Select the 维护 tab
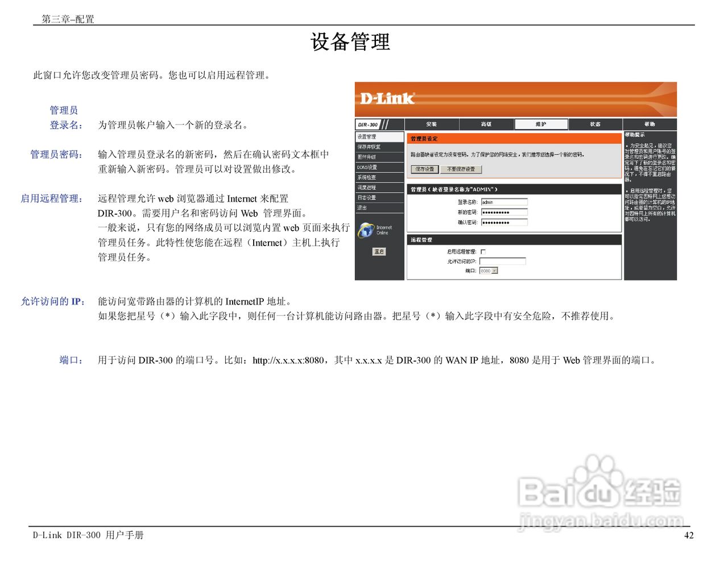The image size is (728, 562). coord(541,124)
